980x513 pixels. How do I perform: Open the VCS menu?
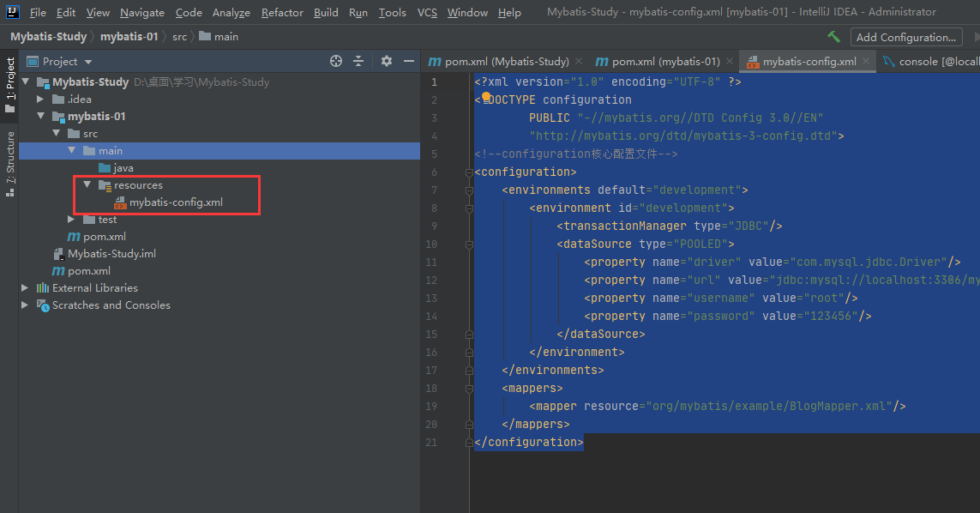coord(428,13)
